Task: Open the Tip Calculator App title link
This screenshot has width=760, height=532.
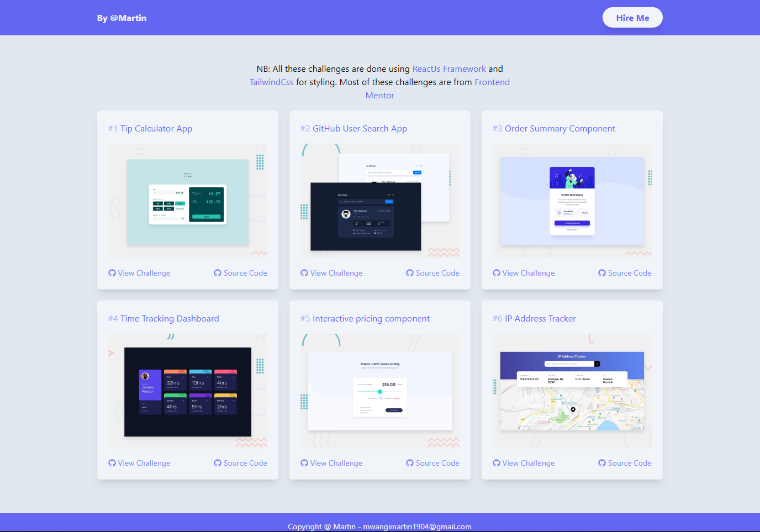Action: coord(157,128)
